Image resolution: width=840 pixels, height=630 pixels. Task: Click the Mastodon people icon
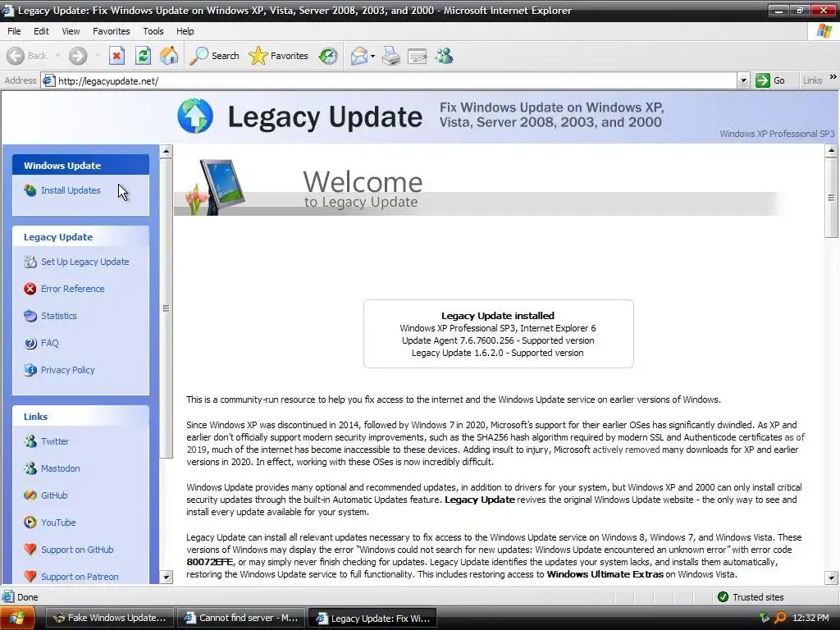coord(30,468)
